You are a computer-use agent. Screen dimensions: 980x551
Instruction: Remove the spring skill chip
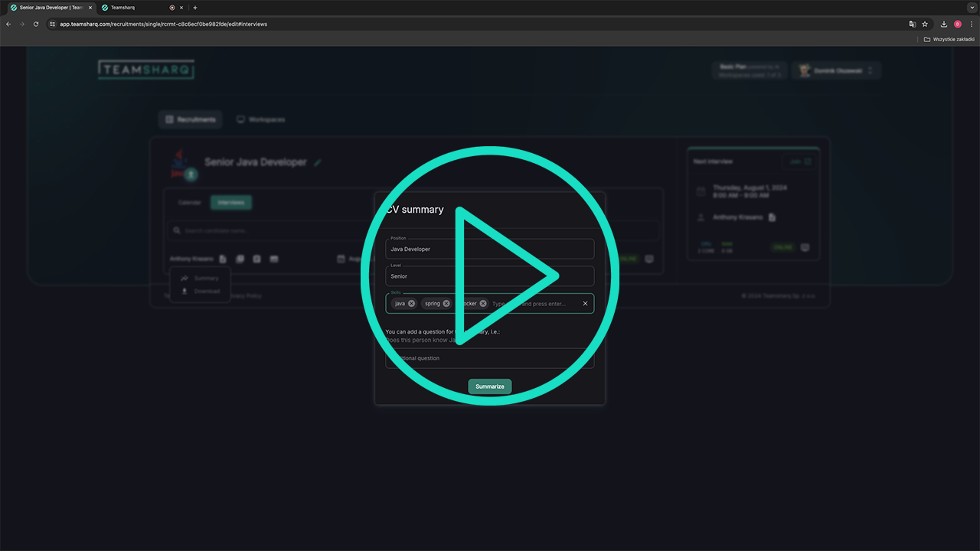coord(446,304)
